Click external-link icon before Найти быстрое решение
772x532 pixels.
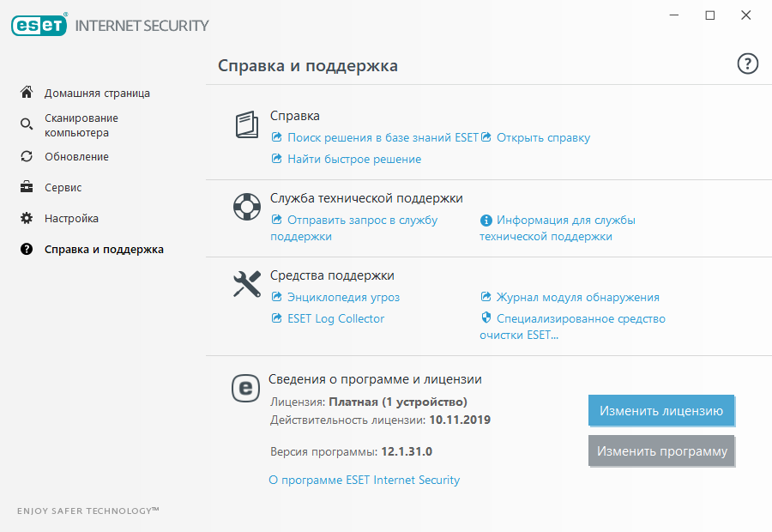click(277, 159)
